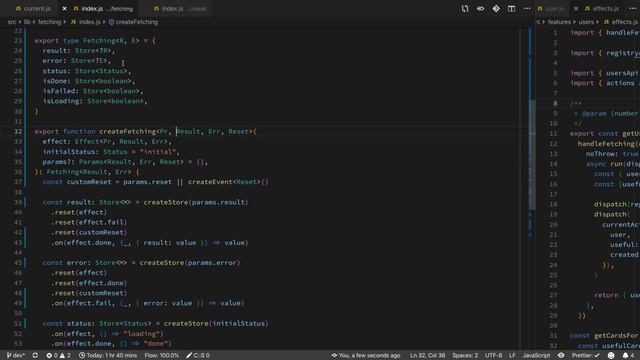Change language mode 'JavaScript'
This screenshot has width=640, height=360.
[x=536, y=356]
